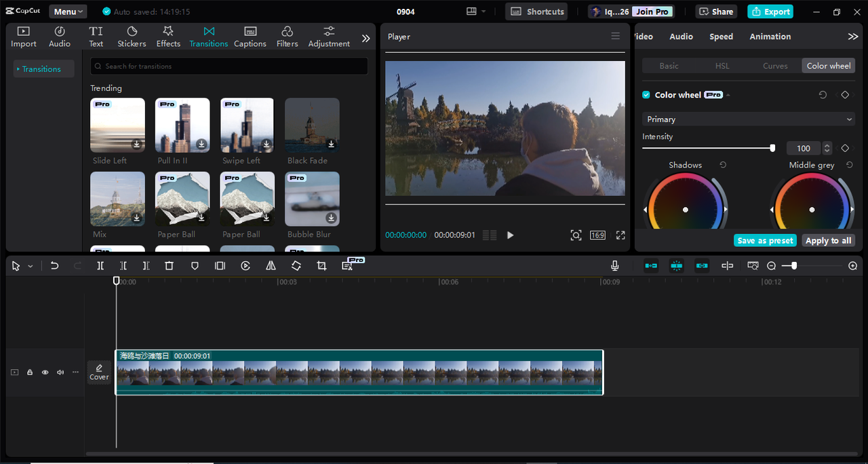Click the Reverse playback icon in timeline toolbar
This screenshot has height=464, width=868.
point(245,266)
